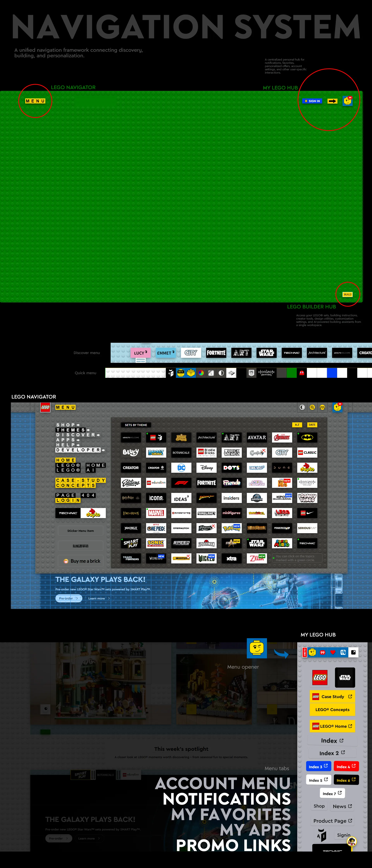This screenshot has width=372, height=868.
Task: Select the blue swatch in Quick menu
Action: click(332, 373)
